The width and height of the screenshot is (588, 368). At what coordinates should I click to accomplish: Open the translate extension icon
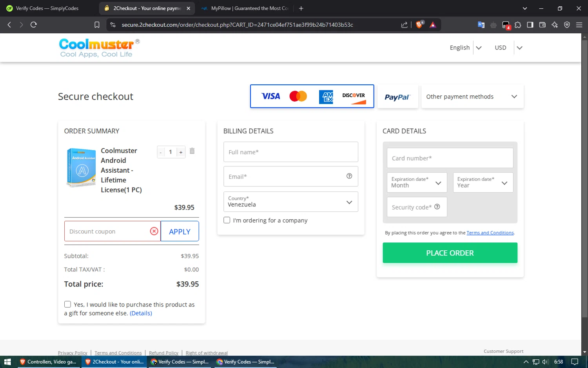[481, 25]
